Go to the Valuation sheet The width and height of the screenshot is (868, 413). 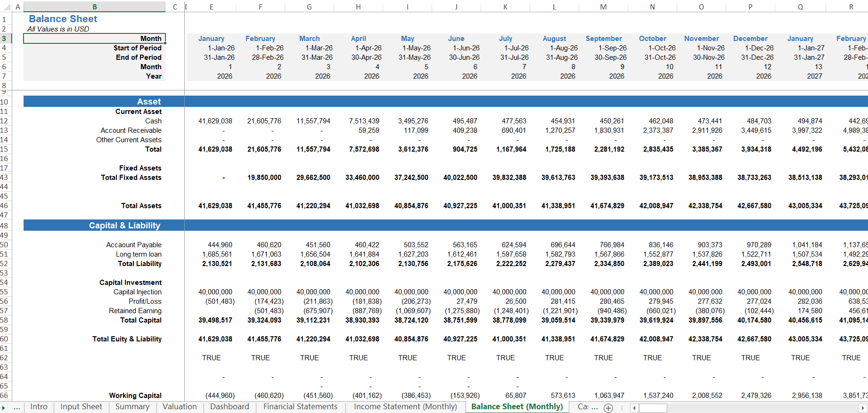click(x=180, y=407)
